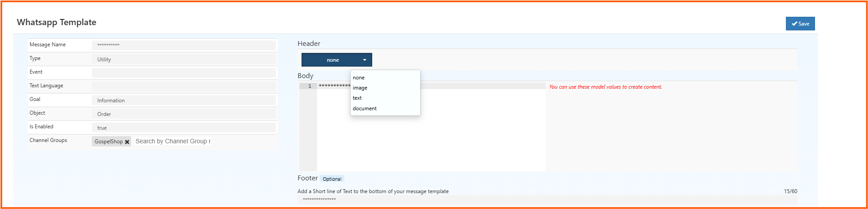
Task: Pick text from the header options
Action: coord(357,98)
